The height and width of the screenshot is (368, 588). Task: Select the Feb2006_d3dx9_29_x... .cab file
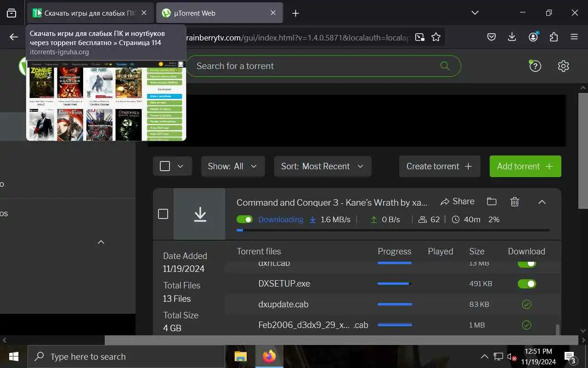(313, 325)
